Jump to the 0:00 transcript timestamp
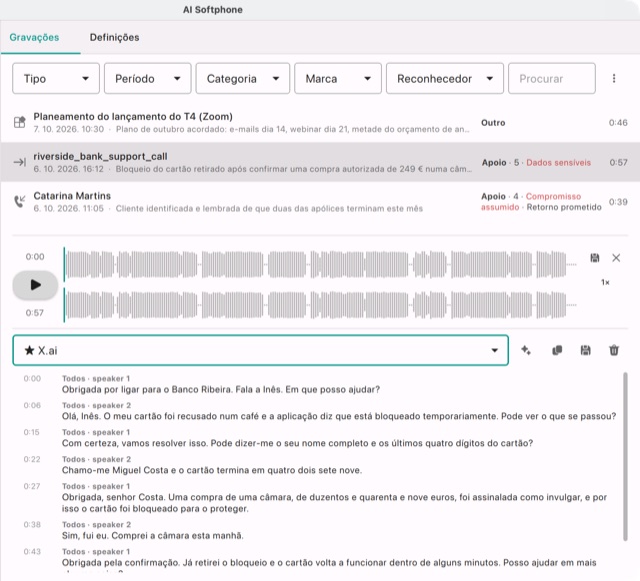The image size is (640, 581). pos(32,378)
